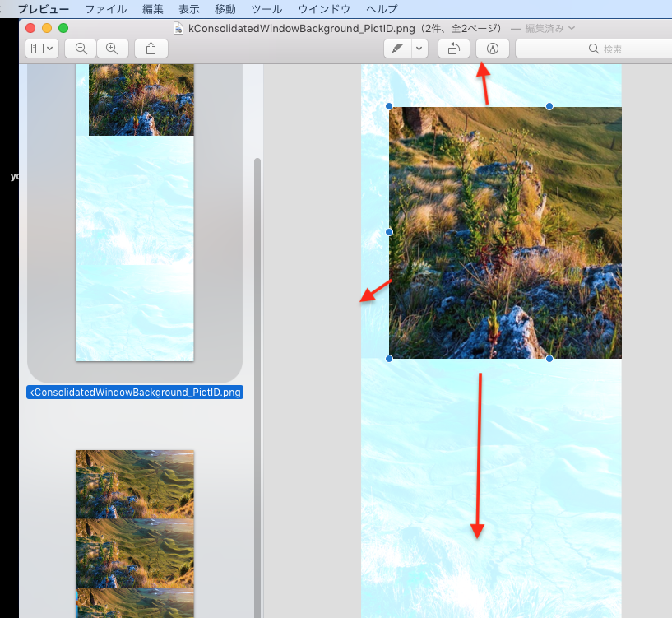
Task: Open the ファイル menu
Action: click(x=106, y=9)
